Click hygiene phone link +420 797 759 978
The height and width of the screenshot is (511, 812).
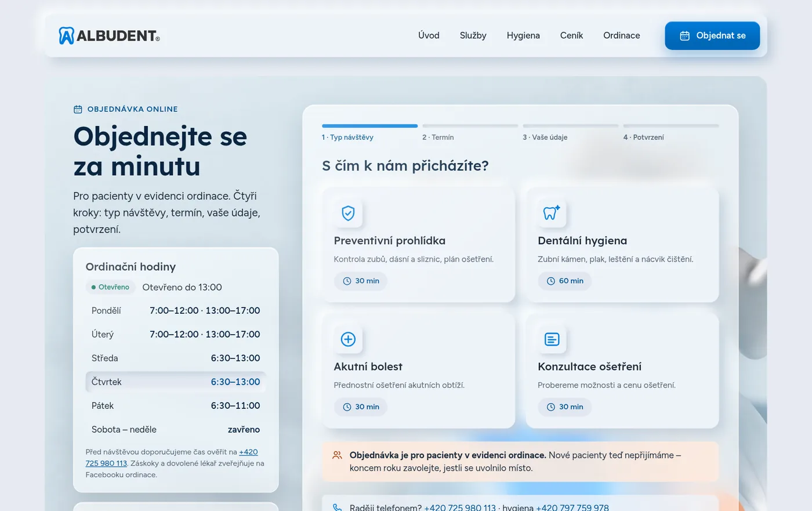click(x=572, y=508)
